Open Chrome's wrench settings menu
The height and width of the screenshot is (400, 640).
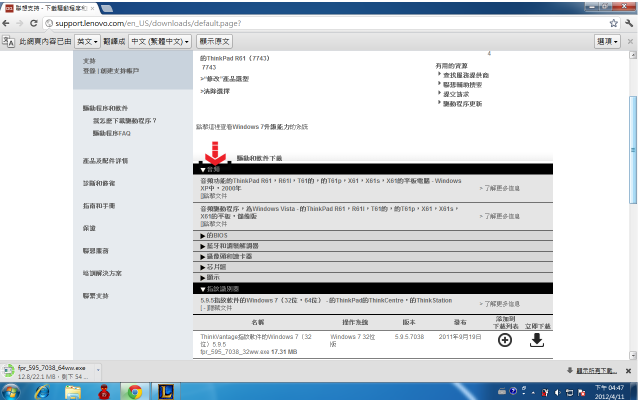629,23
